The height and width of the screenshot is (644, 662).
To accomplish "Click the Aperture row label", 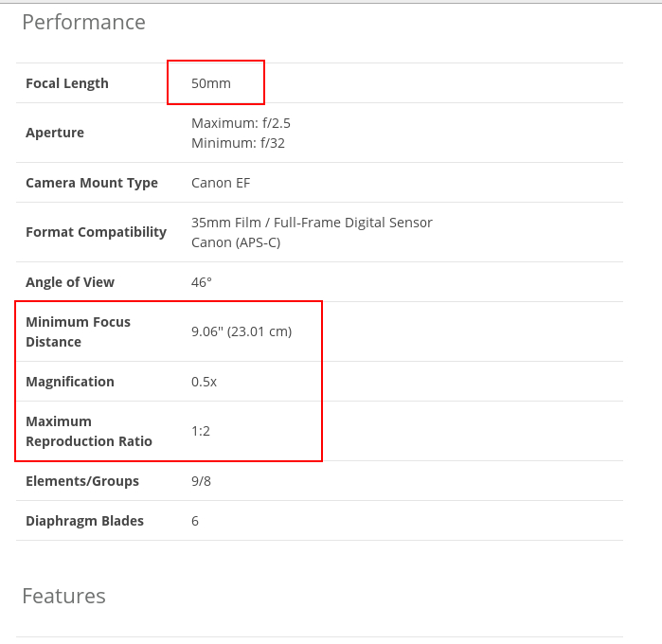I will [55, 133].
